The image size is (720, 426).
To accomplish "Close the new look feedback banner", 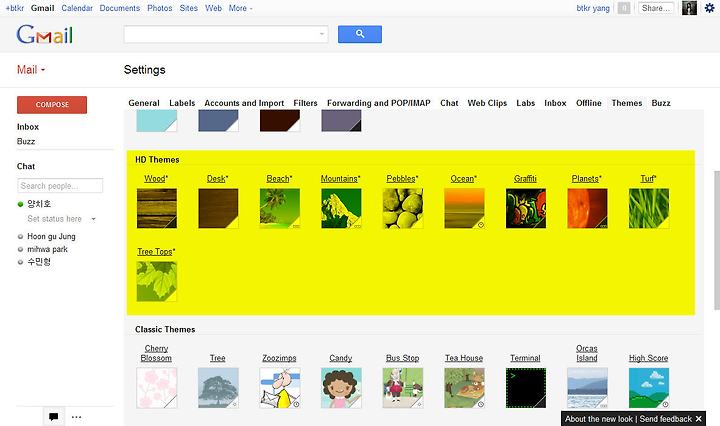I will [x=698, y=419].
